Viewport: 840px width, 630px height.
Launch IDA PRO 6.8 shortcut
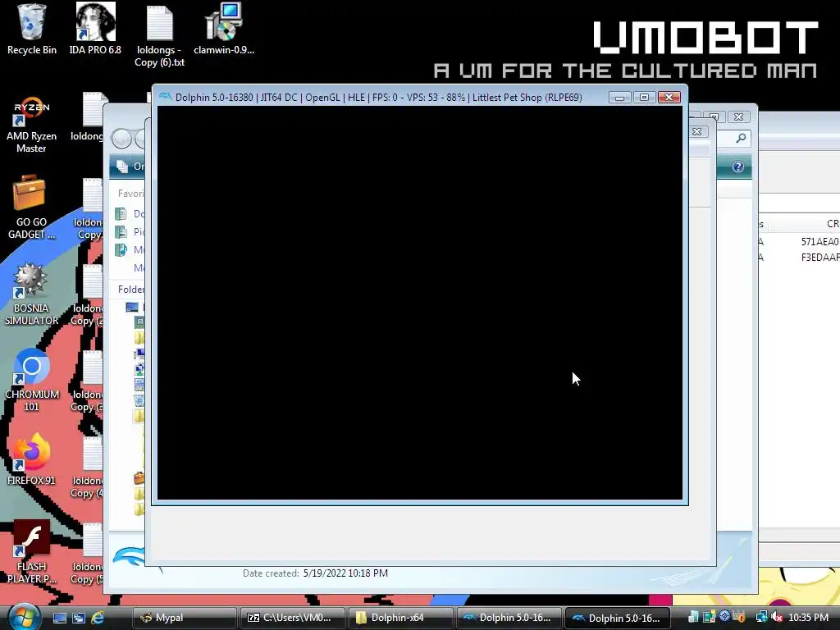pos(95,29)
